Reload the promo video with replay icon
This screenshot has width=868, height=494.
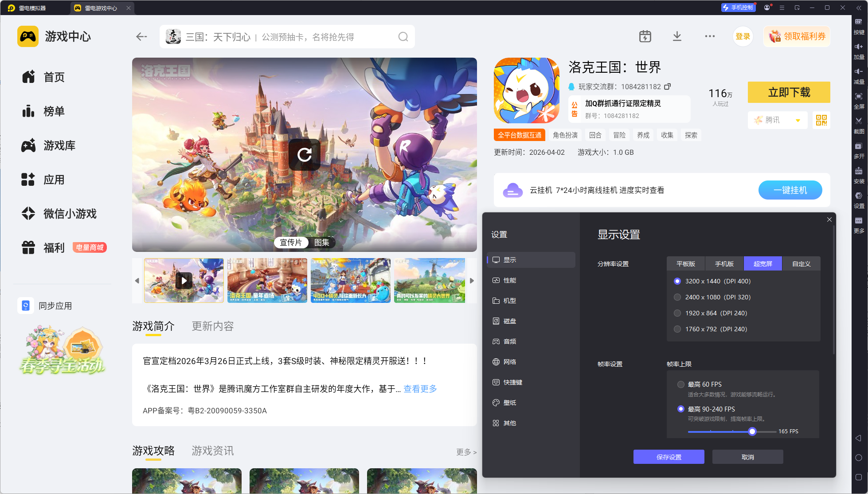[305, 155]
